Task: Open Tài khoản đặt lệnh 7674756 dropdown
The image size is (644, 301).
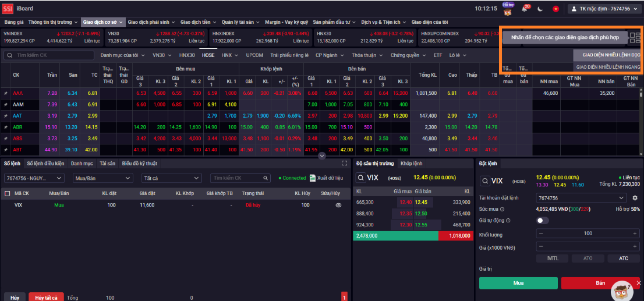Action: 582,198
